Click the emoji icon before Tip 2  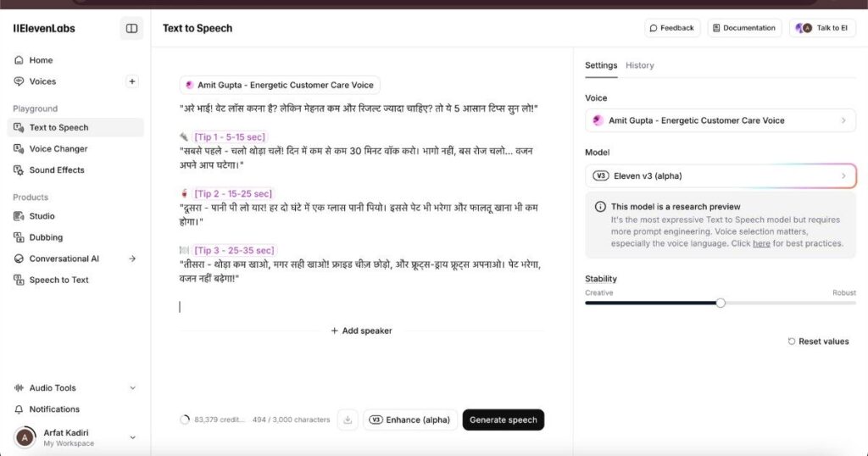tap(184, 194)
